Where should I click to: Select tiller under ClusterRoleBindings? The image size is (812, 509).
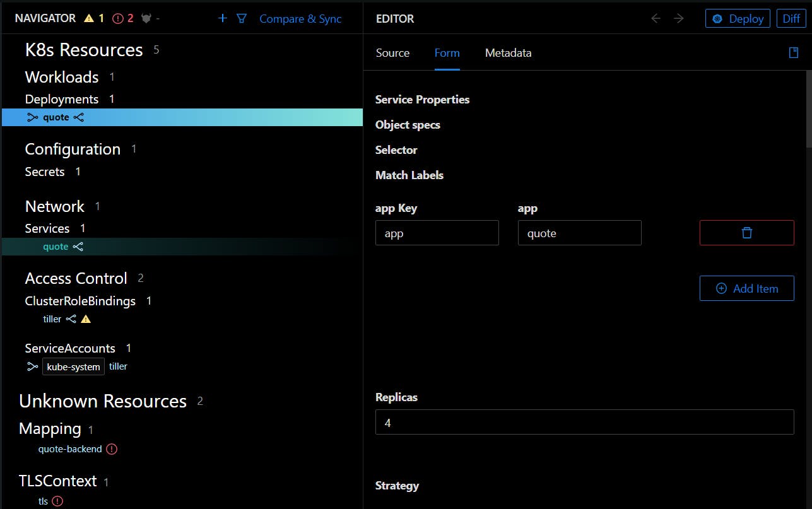pyautogui.click(x=52, y=319)
